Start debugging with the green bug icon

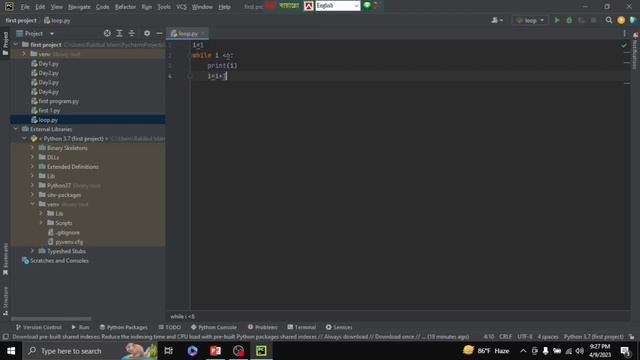[569, 20]
